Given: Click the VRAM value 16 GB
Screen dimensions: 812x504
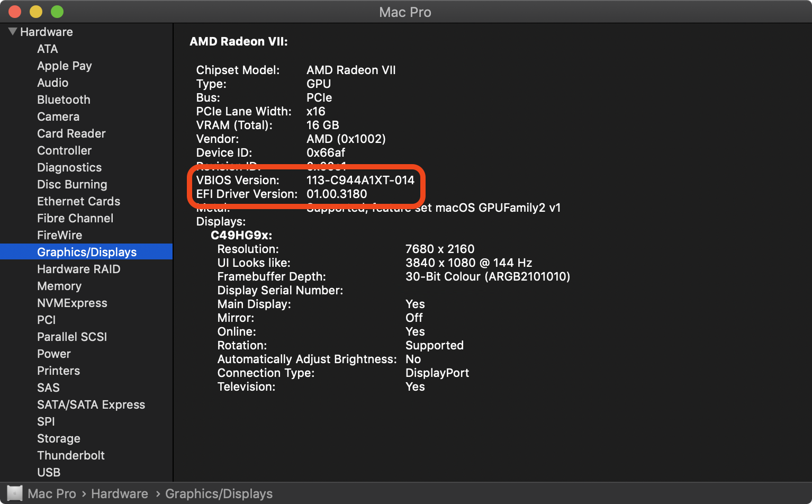Looking at the screenshot, I should point(323,125).
